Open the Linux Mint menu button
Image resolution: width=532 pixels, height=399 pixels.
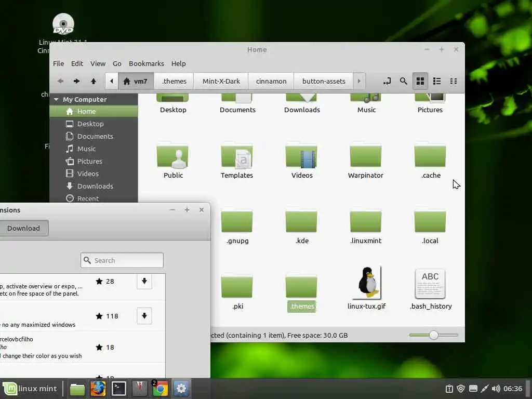pos(30,389)
